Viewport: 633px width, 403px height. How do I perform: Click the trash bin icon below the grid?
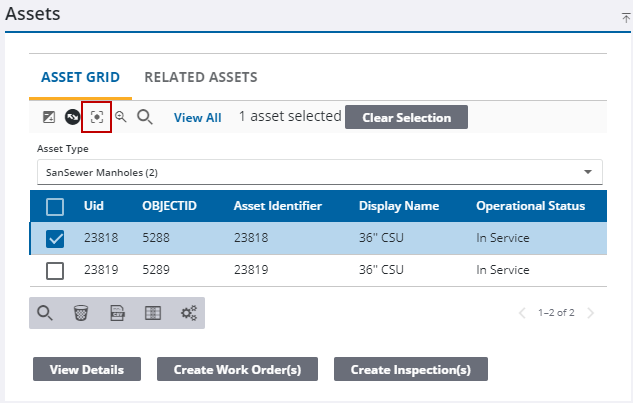point(81,313)
